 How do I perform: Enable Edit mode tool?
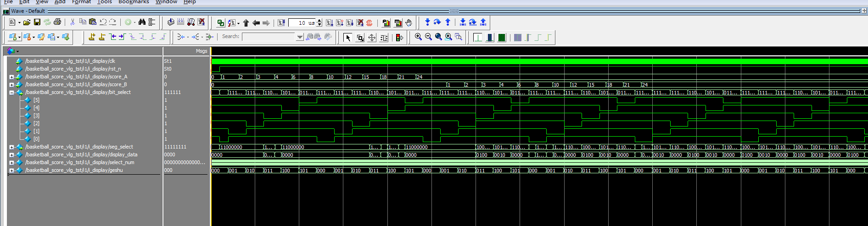[x=384, y=38]
